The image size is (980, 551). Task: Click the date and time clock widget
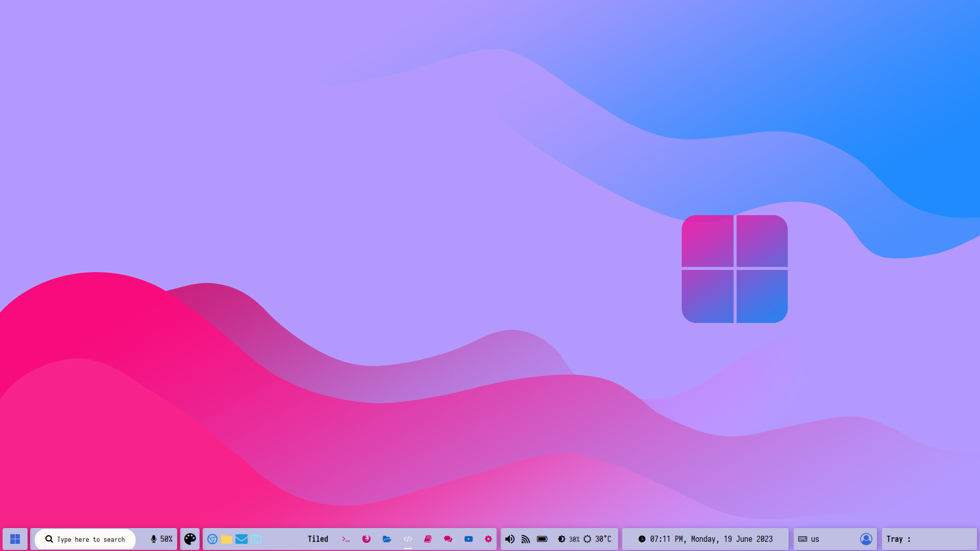tap(705, 539)
